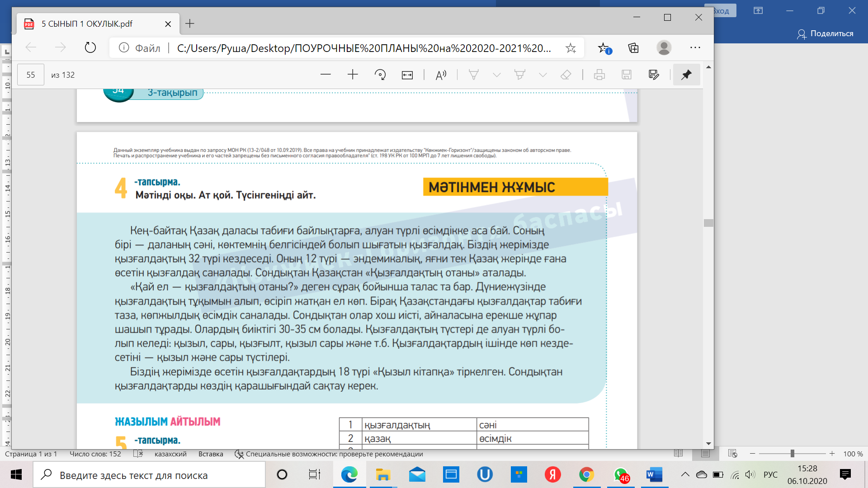Open Task View on taskbar
This screenshot has height=488, width=868.
pos(315,475)
